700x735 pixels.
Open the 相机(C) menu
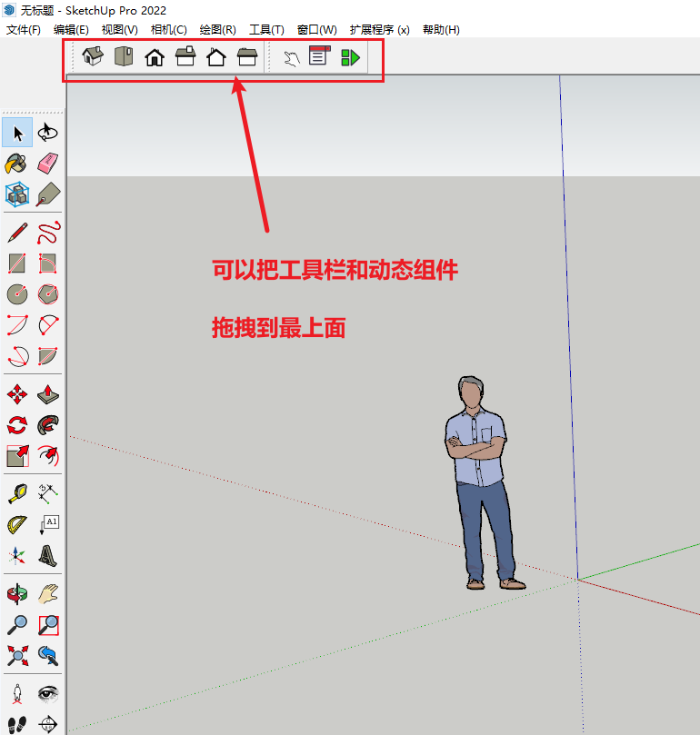(168, 30)
